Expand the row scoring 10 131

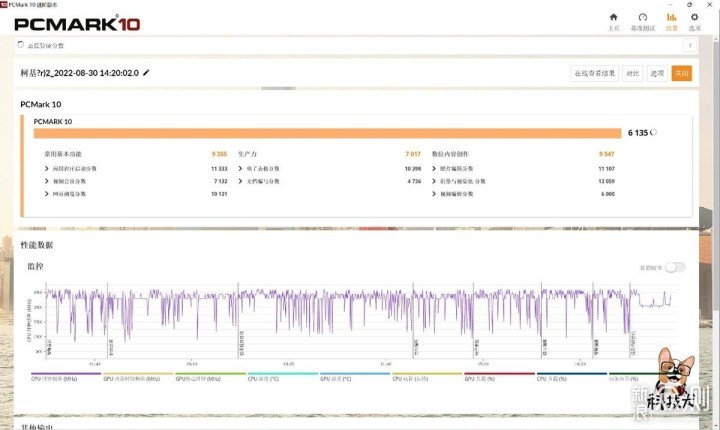(46, 194)
